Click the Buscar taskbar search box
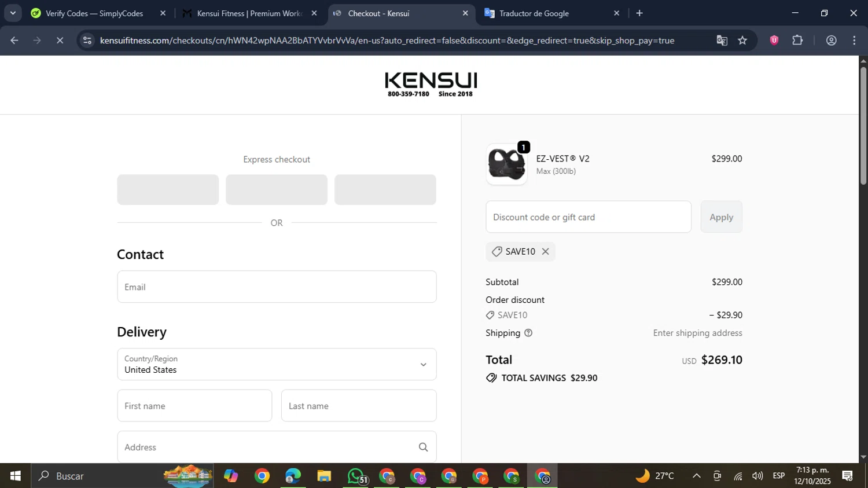The width and height of the screenshot is (868, 488). click(122, 476)
